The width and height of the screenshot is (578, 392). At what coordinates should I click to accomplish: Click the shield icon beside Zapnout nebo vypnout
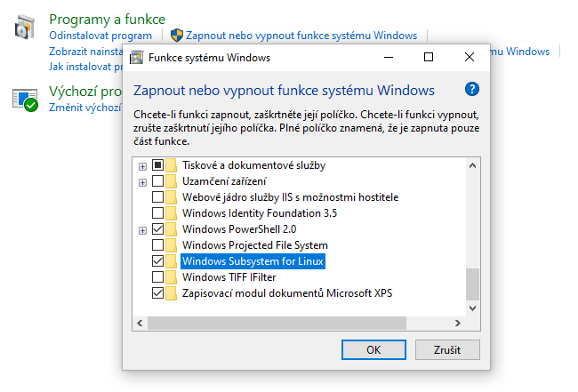177,36
